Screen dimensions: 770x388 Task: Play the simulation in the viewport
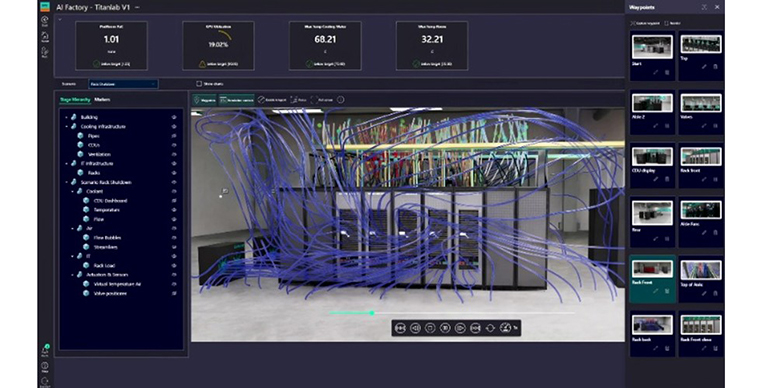tap(460, 328)
